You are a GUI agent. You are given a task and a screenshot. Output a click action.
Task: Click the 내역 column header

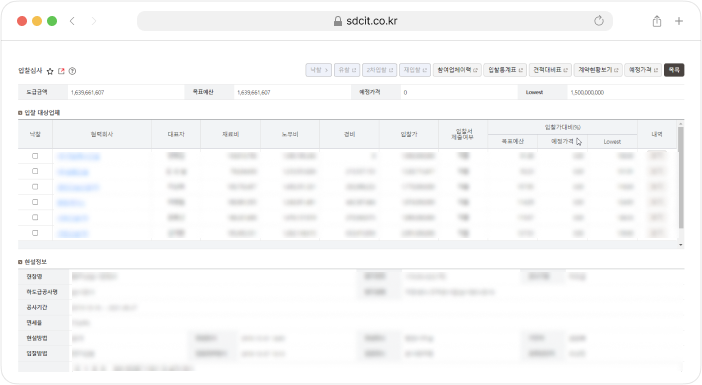coord(657,134)
